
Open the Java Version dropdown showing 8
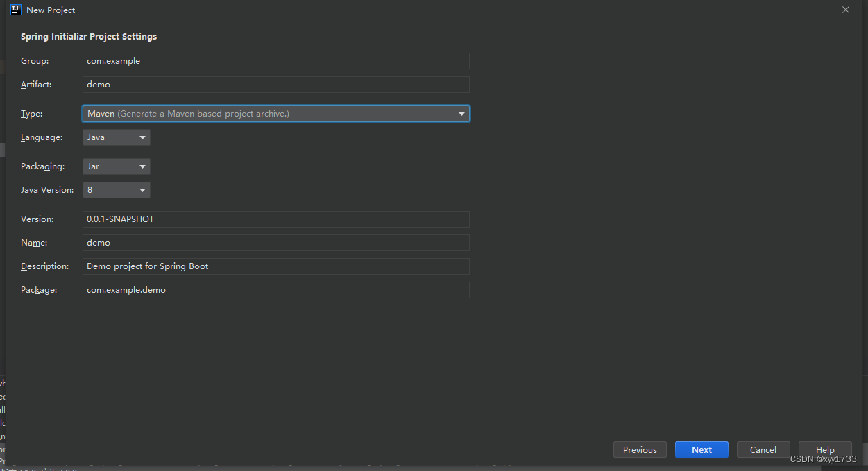[117, 190]
